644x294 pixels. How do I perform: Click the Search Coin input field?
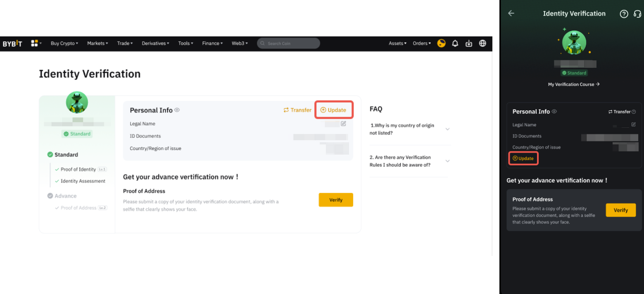pyautogui.click(x=288, y=43)
